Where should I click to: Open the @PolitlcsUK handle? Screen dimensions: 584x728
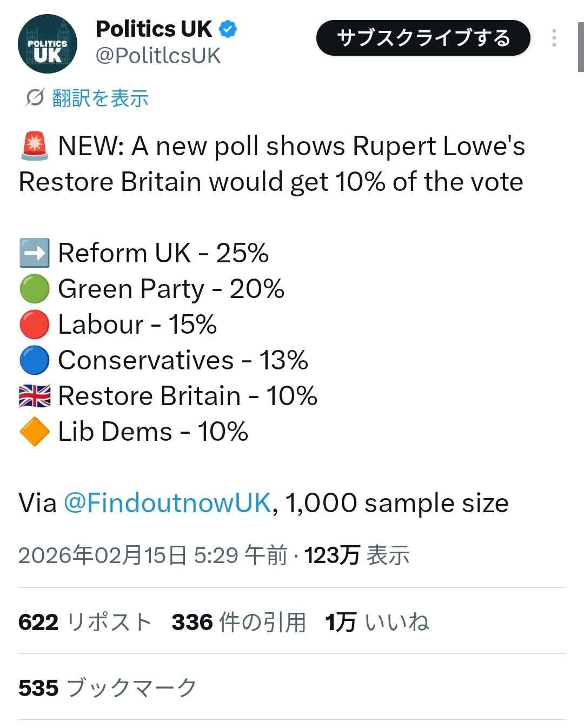pos(158,56)
